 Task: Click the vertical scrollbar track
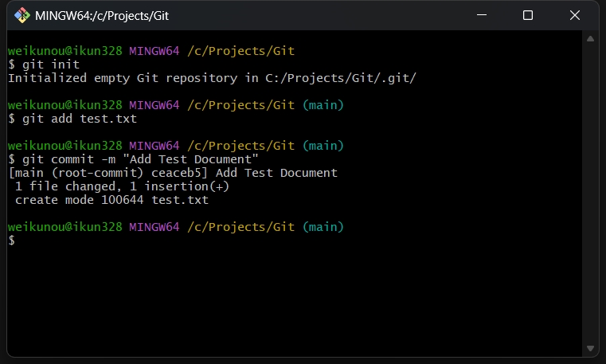coord(590,194)
